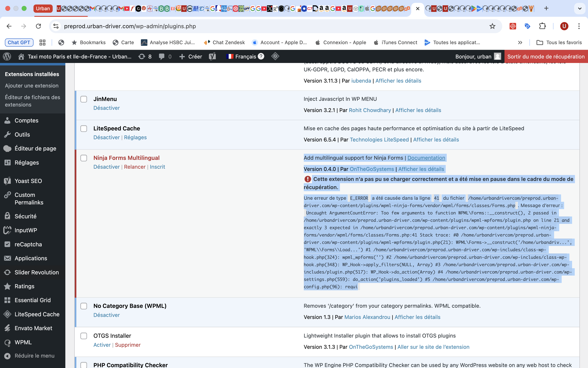The image size is (588, 368).
Task: Check the LiteSpeed Cache plugin checkbox
Action: [x=84, y=129]
